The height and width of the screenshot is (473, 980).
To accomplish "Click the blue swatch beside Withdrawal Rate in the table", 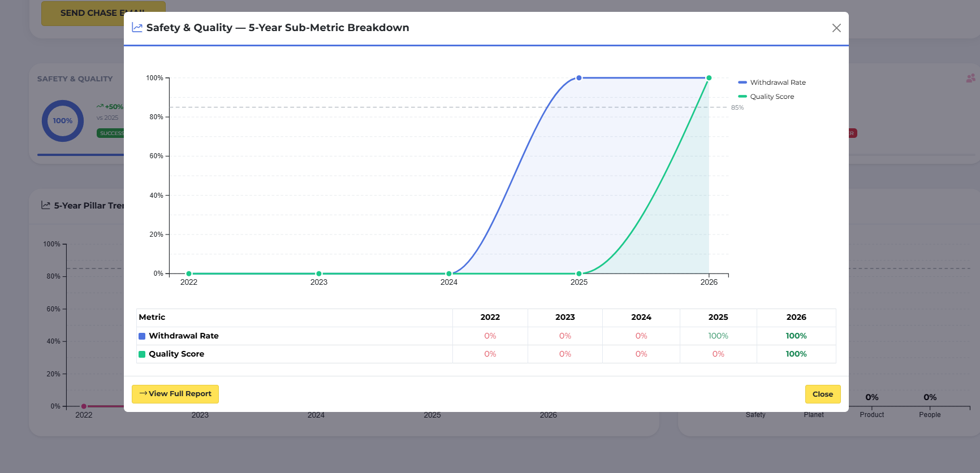I will 142,336.
